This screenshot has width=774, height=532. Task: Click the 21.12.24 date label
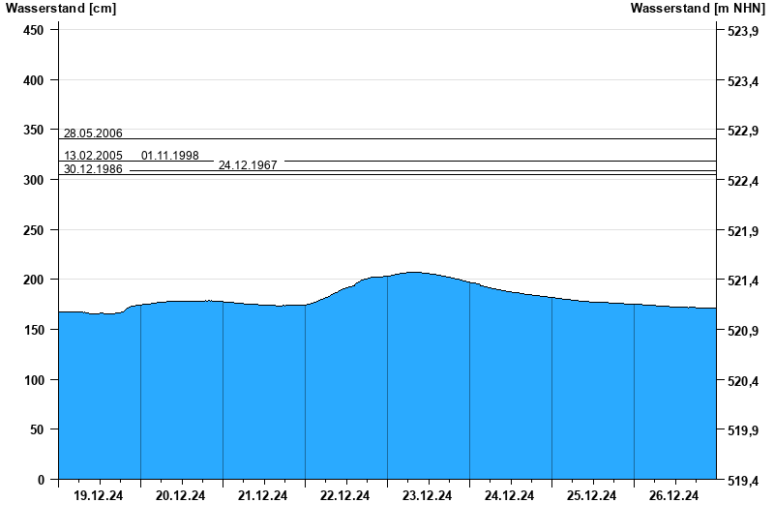[263, 496]
